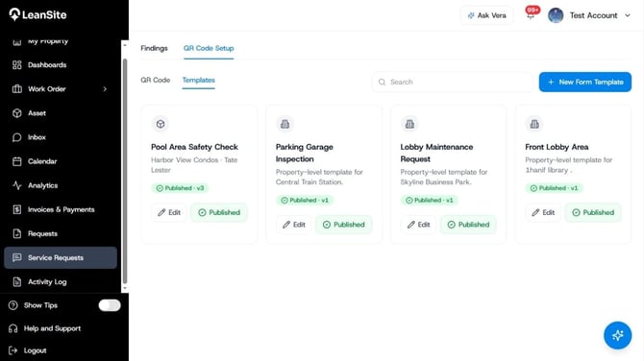
Task: Select the Service Requests message icon
Action: [x=17, y=257]
